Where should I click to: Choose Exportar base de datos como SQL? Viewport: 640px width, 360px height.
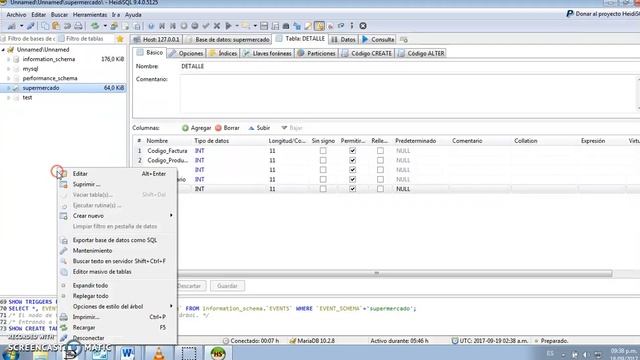(x=117, y=240)
